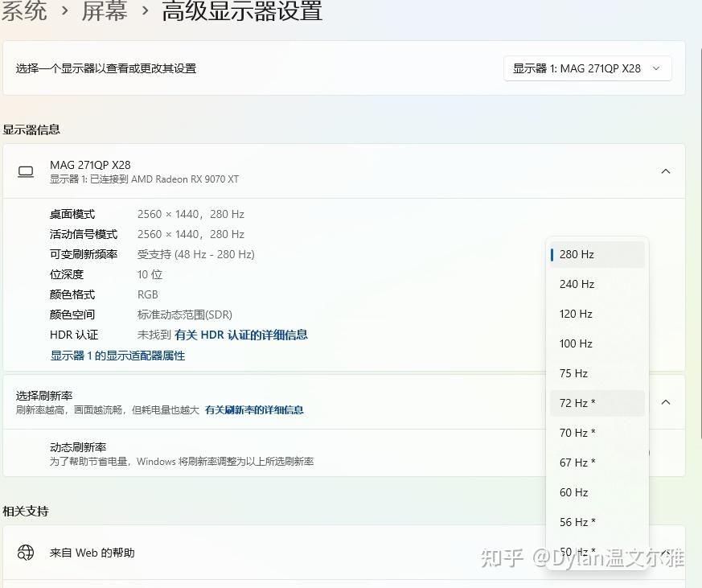Select 280 Hz refresh rate

(597, 254)
